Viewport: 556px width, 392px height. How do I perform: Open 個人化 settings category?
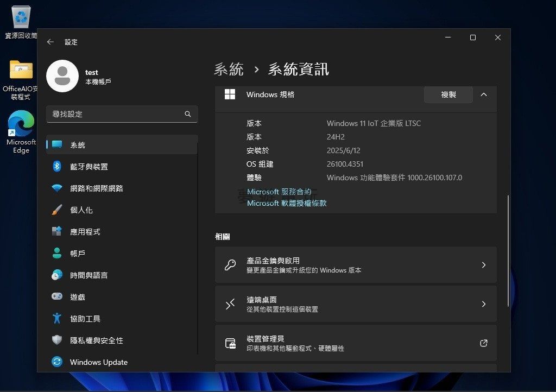122,210
